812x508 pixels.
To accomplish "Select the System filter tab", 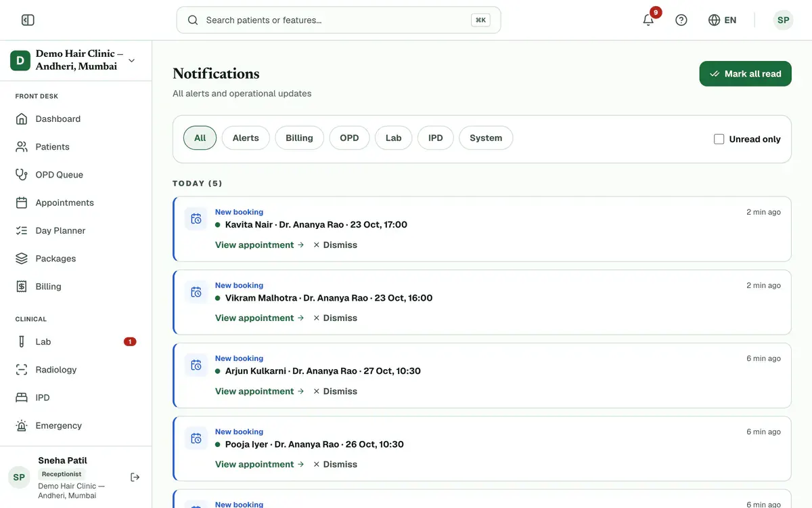I will pos(486,137).
